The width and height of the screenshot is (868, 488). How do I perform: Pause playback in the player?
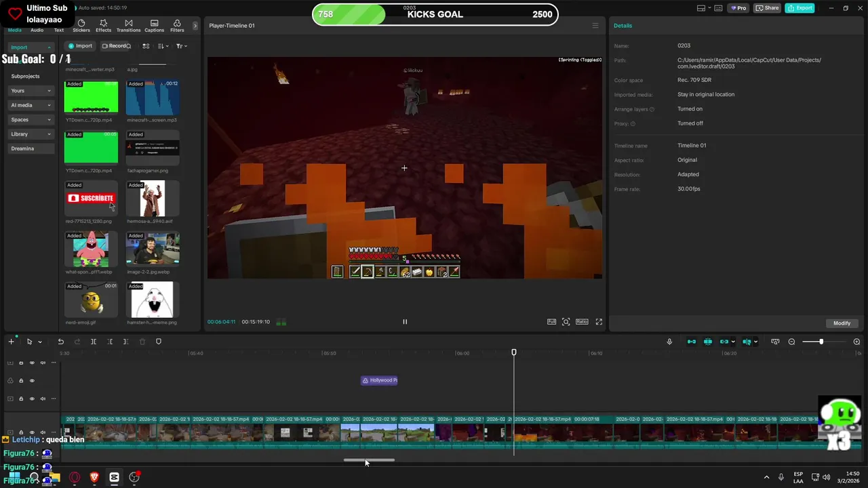pyautogui.click(x=405, y=322)
